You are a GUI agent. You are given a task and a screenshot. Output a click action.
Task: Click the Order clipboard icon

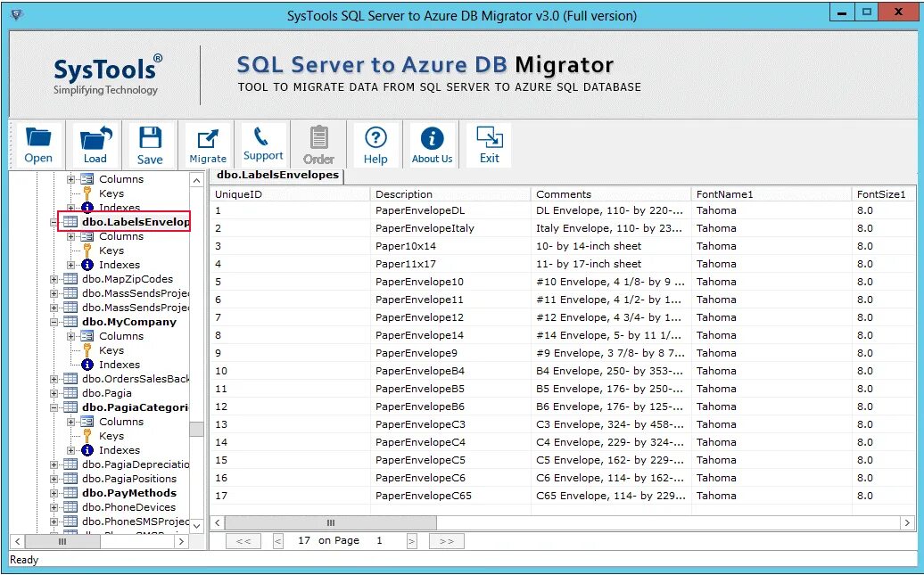point(318,138)
